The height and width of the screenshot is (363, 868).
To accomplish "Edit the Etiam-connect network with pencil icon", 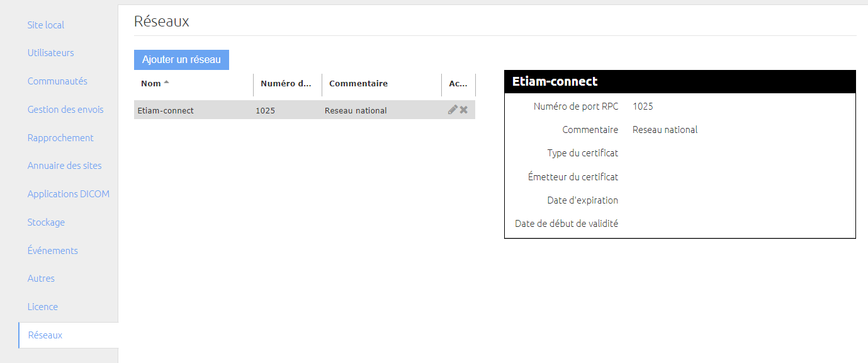I will pos(453,110).
